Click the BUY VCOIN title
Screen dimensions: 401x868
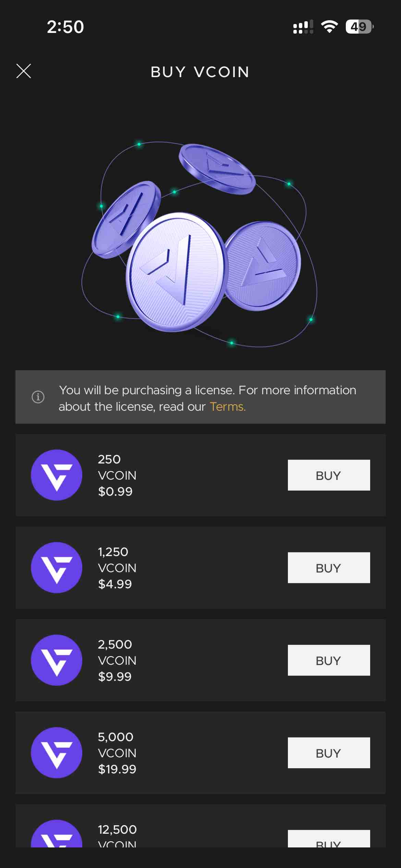click(200, 72)
